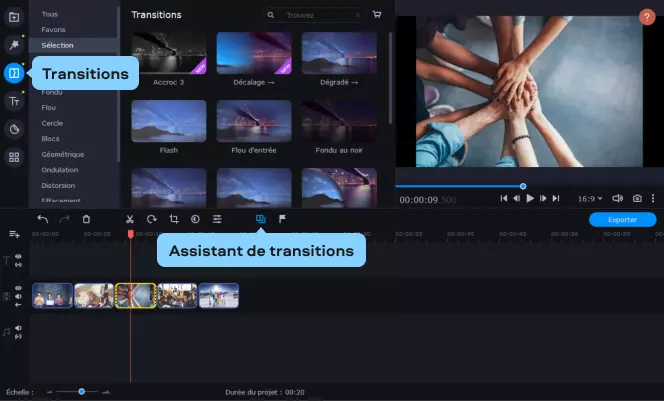664x401 pixels.
Task: Choose the Décalage transition
Action: click(254, 53)
